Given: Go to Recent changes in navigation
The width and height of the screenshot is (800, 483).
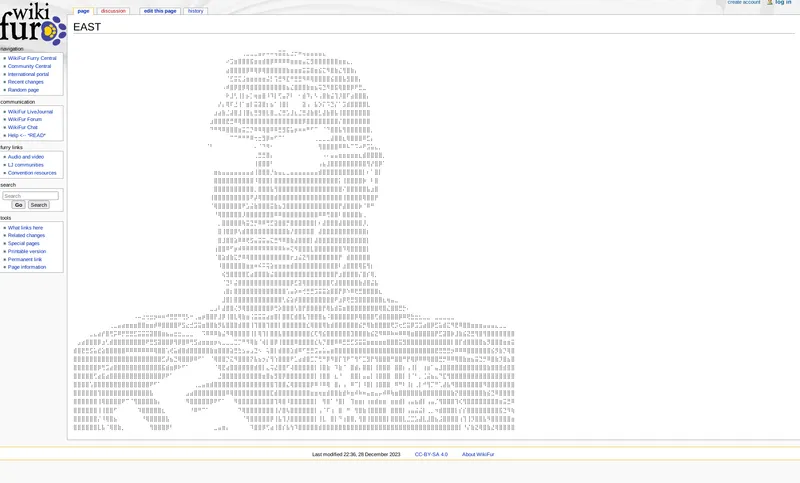Looking at the screenshot, I should pyautogui.click(x=26, y=82).
